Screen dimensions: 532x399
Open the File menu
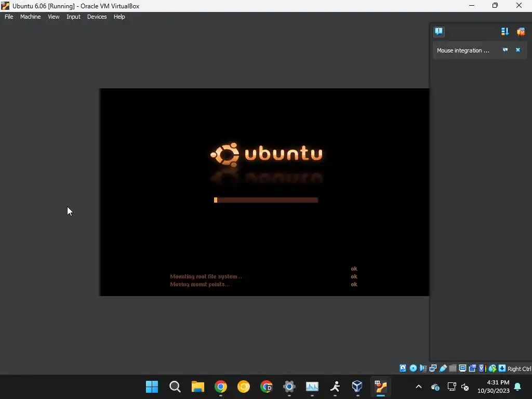(9, 17)
